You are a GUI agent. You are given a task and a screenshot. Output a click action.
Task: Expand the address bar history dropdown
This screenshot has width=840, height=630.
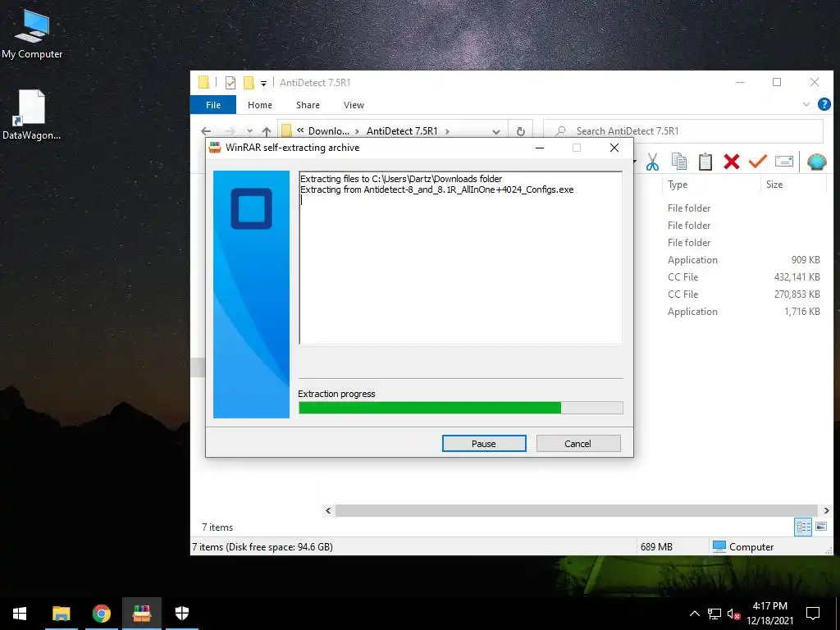tap(496, 132)
